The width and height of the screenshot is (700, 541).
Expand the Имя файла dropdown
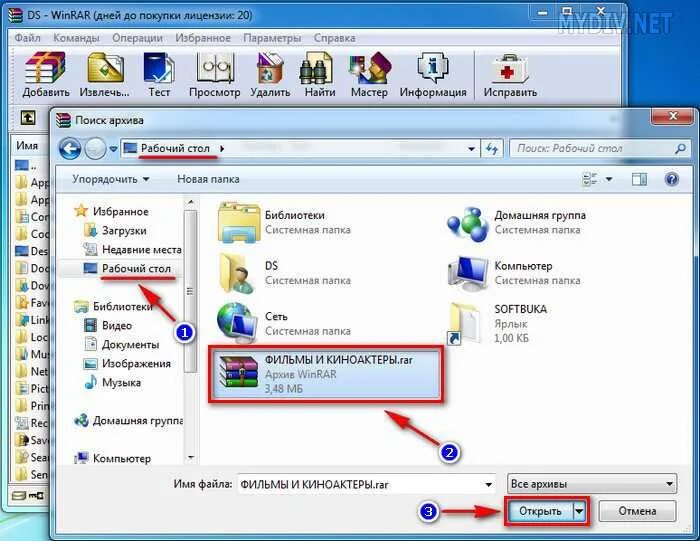[x=488, y=484]
